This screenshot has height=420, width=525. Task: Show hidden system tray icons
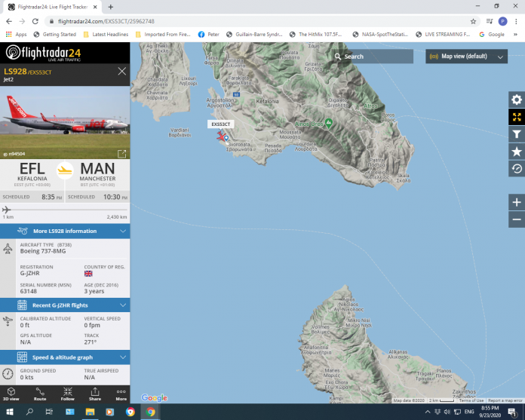pyautogui.click(x=428, y=412)
